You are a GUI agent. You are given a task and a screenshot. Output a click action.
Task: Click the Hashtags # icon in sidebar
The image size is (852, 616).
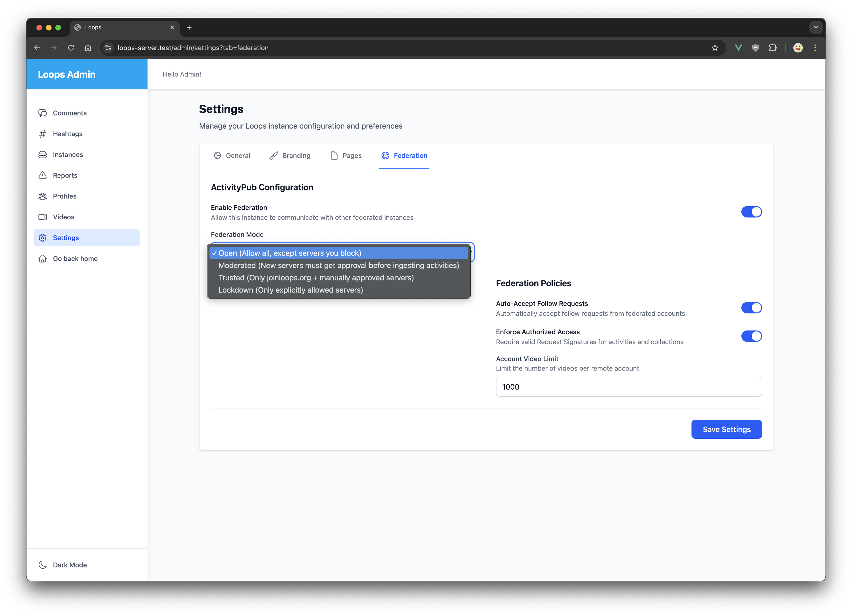(x=43, y=134)
